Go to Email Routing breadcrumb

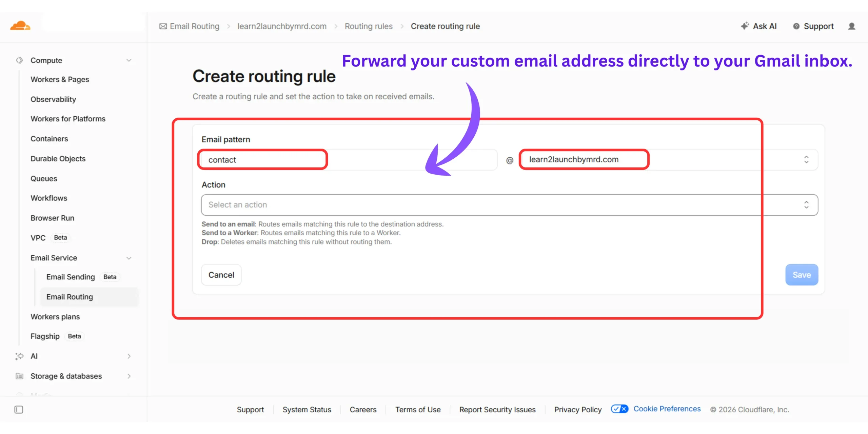coord(194,26)
